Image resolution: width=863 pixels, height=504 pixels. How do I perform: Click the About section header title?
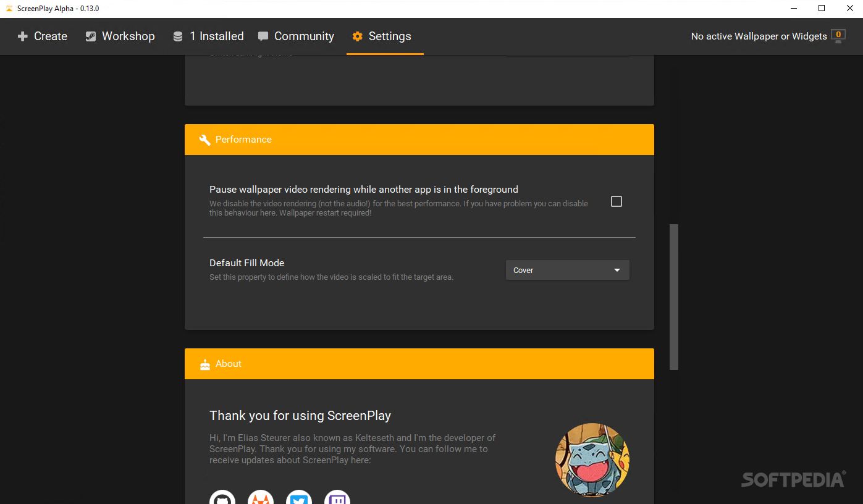[x=229, y=364]
